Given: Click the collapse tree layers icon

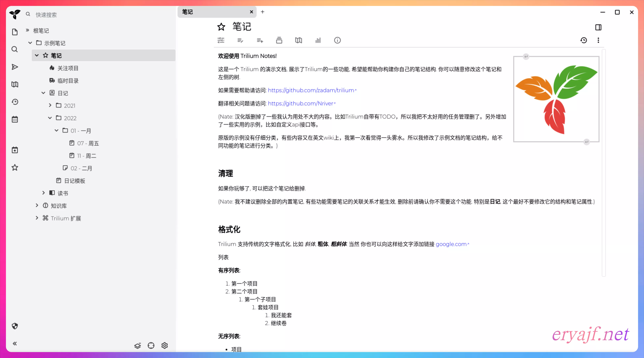Looking at the screenshot, I should coord(138,345).
